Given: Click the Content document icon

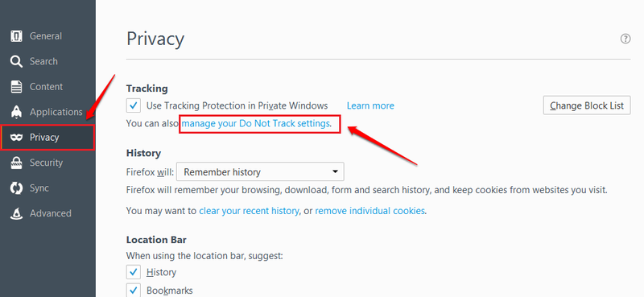Looking at the screenshot, I should [16, 87].
